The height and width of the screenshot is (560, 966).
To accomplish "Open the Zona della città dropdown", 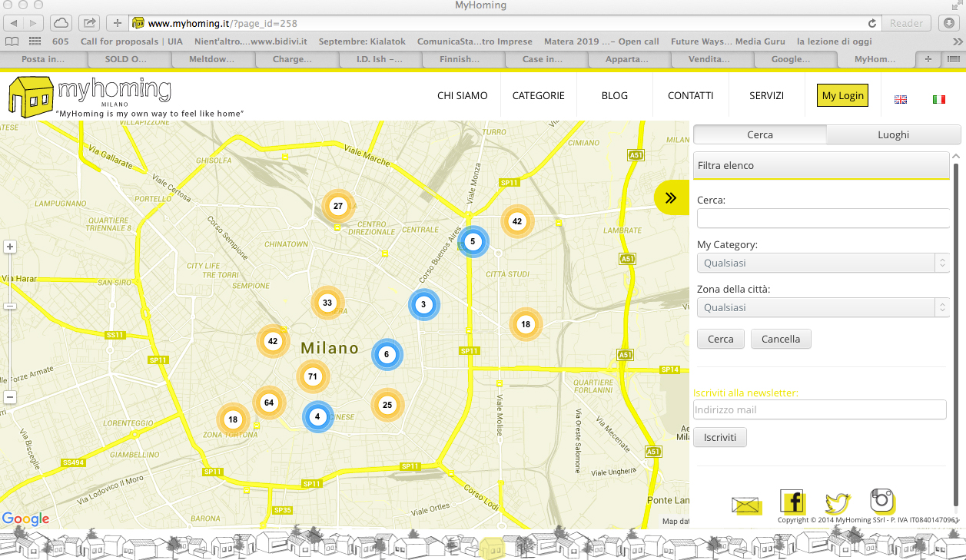I will [823, 307].
